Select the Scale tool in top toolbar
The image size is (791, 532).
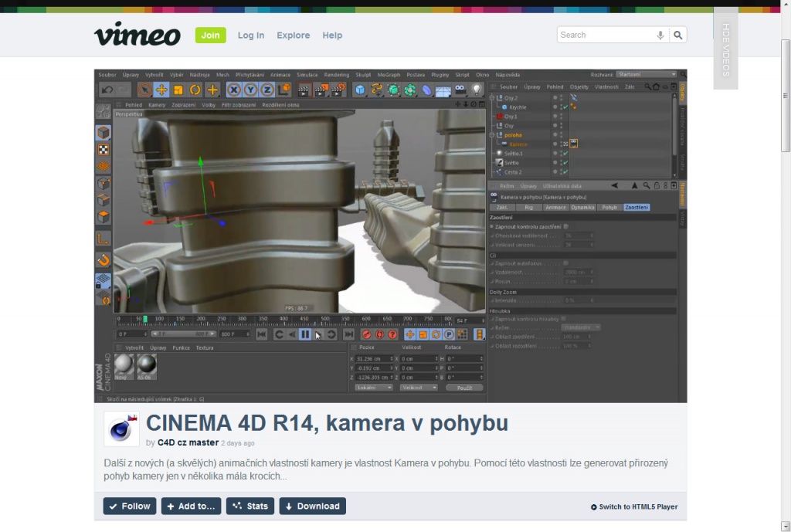pyautogui.click(x=178, y=90)
